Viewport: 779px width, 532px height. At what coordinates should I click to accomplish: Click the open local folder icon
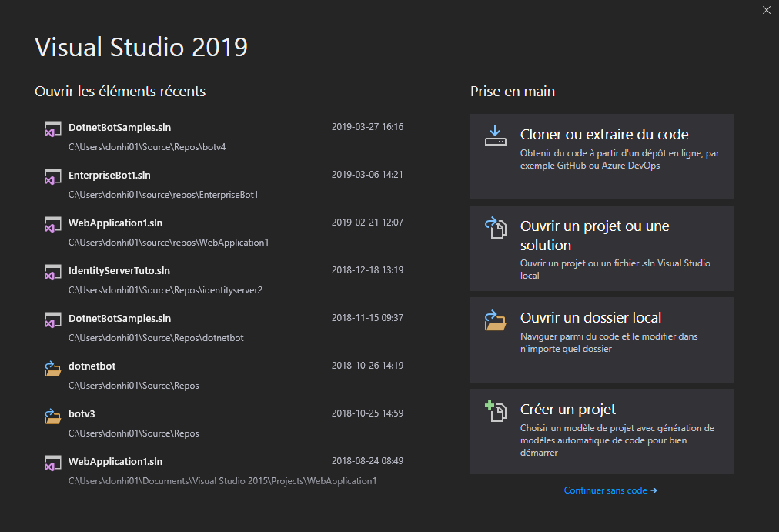pos(495,320)
